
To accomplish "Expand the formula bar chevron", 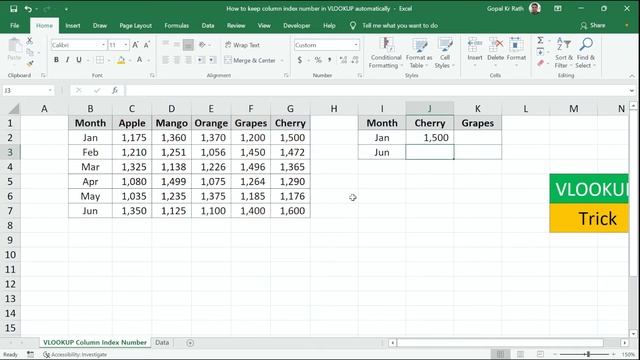I will point(632,90).
